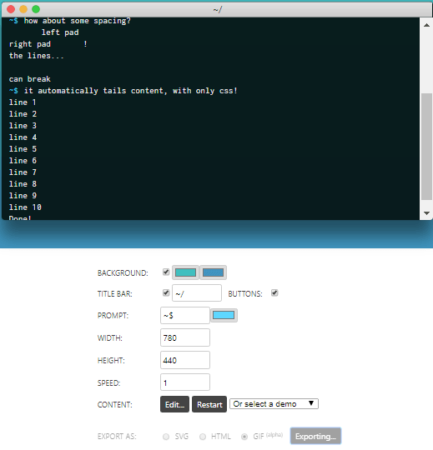This screenshot has height=450, width=433.
Task: Open the teal background color picker
Action: 186,273
